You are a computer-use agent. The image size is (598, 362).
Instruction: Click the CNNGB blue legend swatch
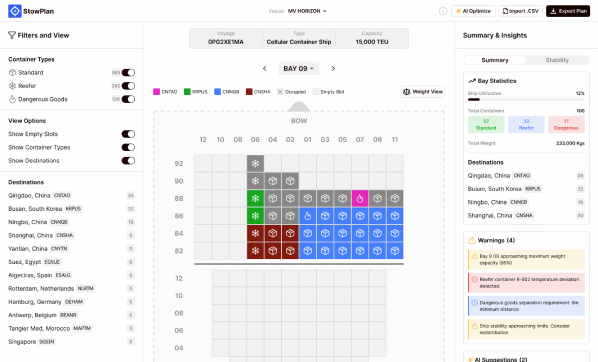pyautogui.click(x=217, y=92)
